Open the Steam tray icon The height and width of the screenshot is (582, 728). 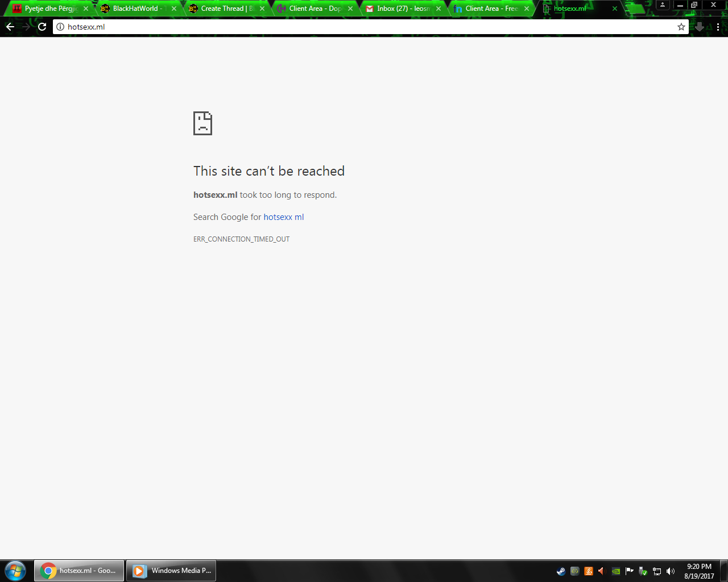(x=561, y=571)
